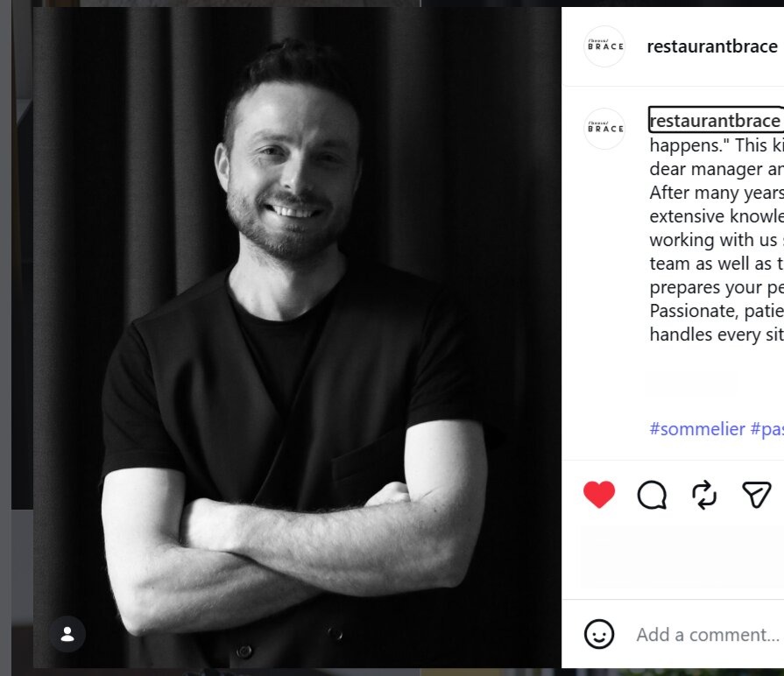Click the Brace avatar beside the caption
The width and height of the screenshot is (784, 676).
pos(604,129)
